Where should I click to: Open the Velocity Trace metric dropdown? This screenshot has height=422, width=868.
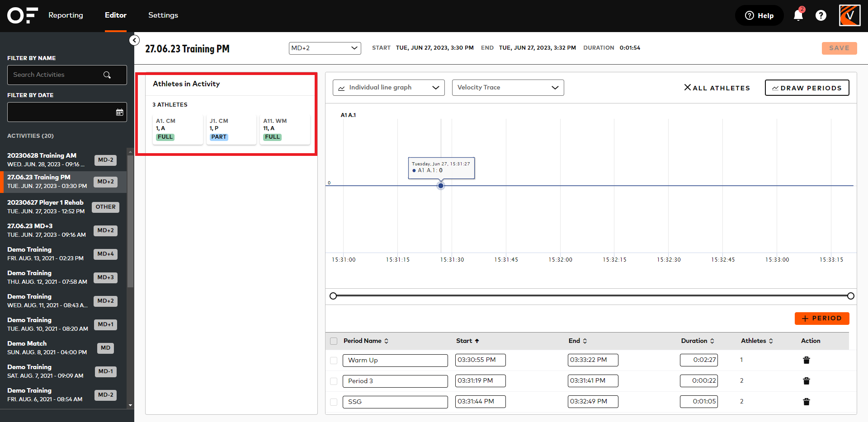click(x=507, y=87)
